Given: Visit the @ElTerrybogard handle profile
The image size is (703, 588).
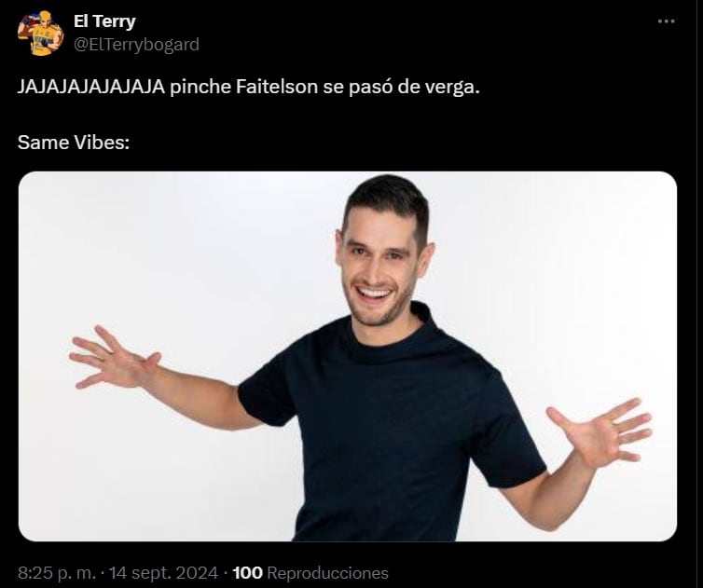Looking at the screenshot, I should 136,45.
